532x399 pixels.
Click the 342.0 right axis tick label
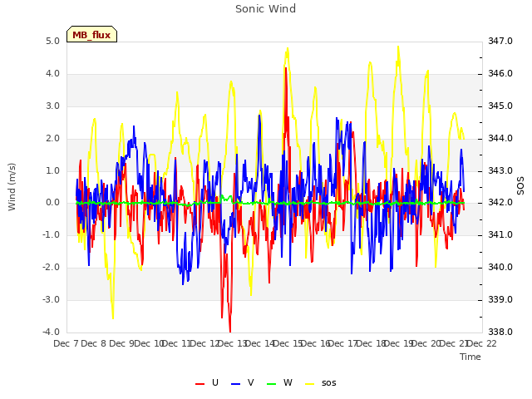tap(500, 203)
